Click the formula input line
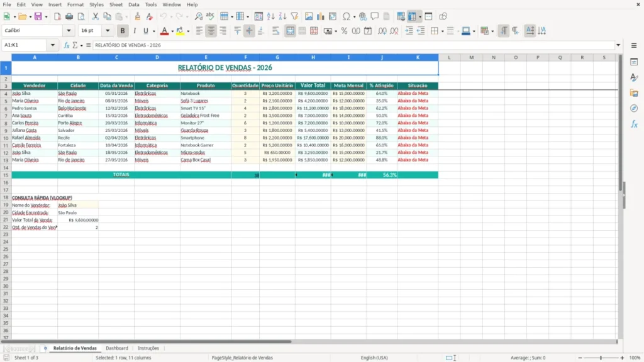The image size is (644, 362). [x=353, y=45]
